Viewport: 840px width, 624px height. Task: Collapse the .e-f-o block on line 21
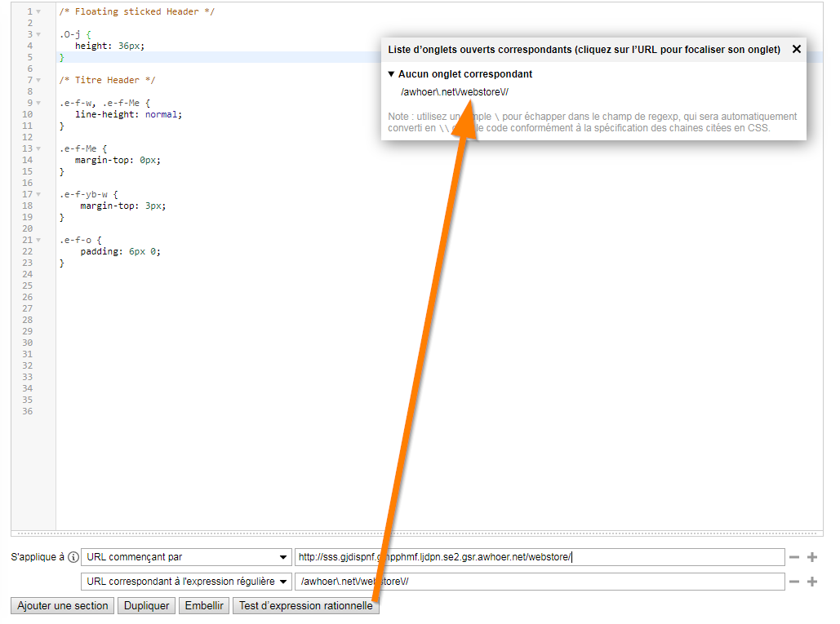40,240
